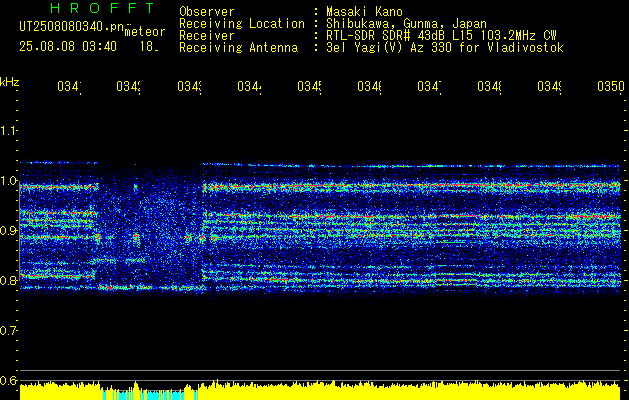
Task: Click the cyan low-signal segment in level bar
Action: (x=150, y=394)
